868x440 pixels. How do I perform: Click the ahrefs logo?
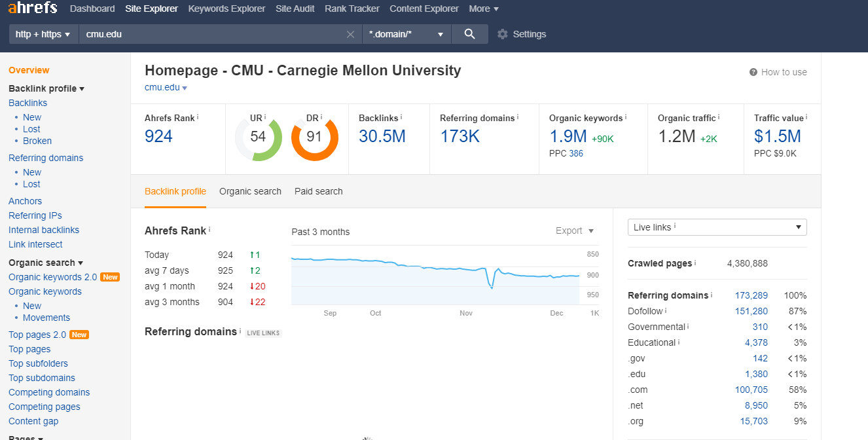pos(33,9)
